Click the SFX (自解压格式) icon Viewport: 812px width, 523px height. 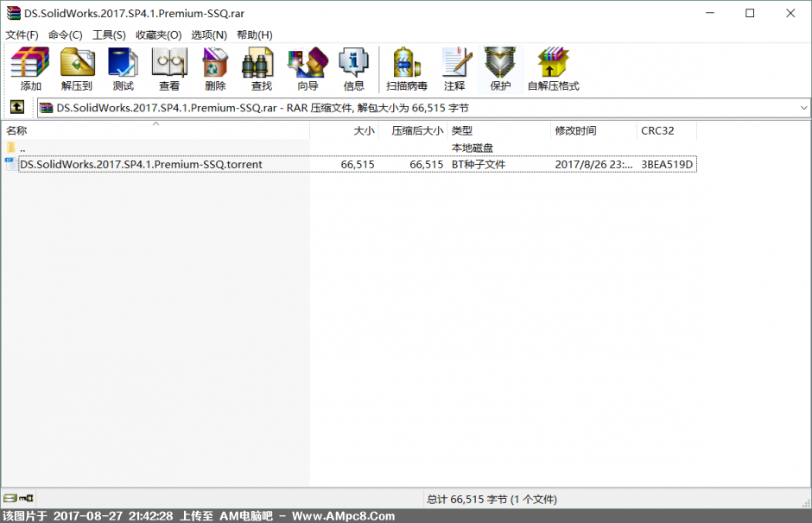click(x=553, y=69)
